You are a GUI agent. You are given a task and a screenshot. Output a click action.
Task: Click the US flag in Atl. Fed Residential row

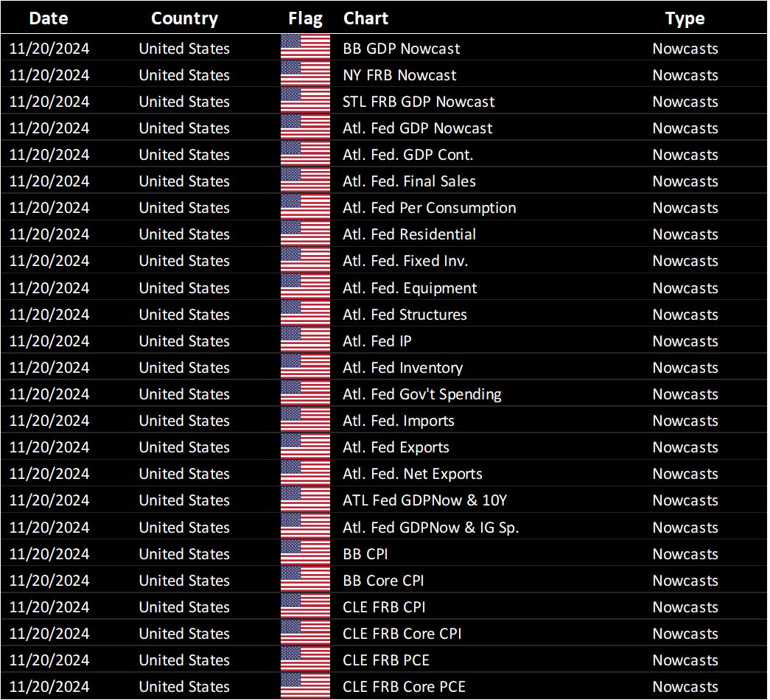point(306,234)
